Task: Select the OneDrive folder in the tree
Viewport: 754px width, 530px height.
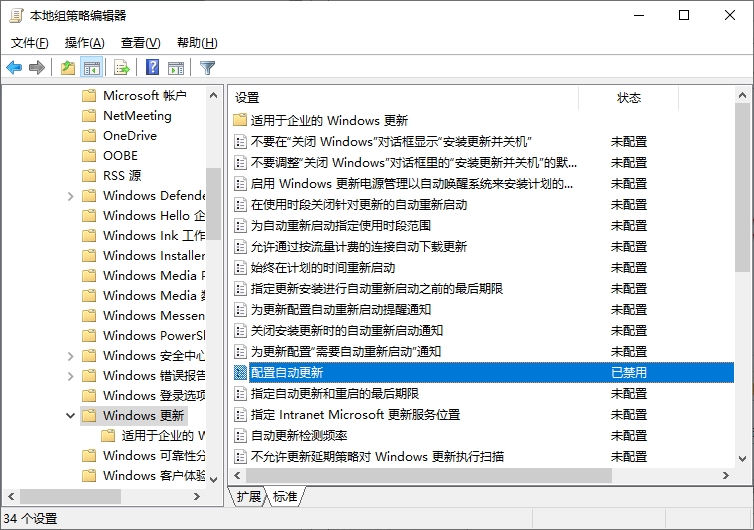Action: pyautogui.click(x=129, y=135)
